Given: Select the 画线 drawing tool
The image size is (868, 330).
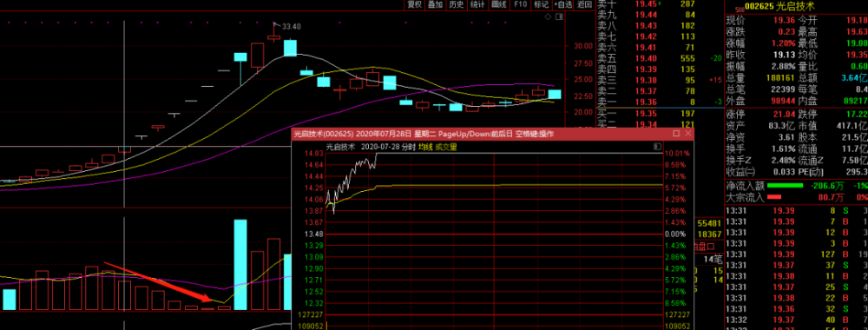Looking at the screenshot, I should tap(499, 4).
